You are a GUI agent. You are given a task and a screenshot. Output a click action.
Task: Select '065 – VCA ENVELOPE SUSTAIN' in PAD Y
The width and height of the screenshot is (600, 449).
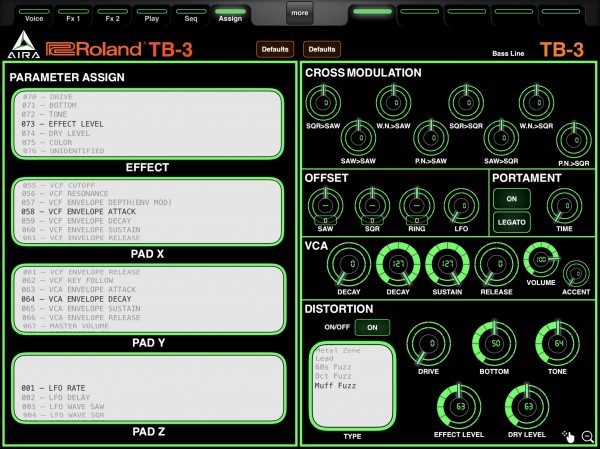81,309
